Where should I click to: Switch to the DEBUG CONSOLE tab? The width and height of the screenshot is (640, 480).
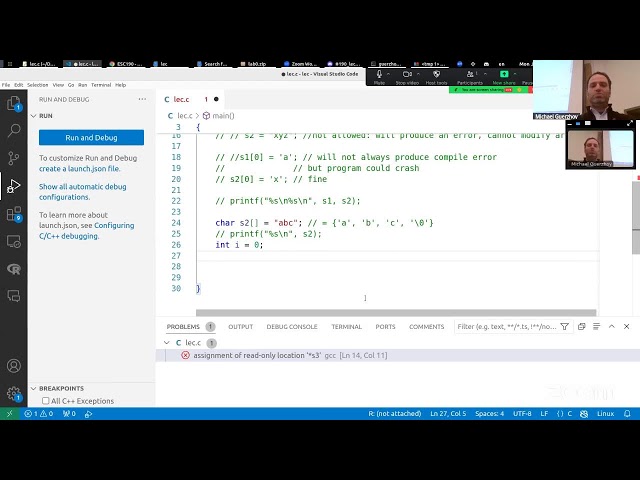(x=291, y=327)
